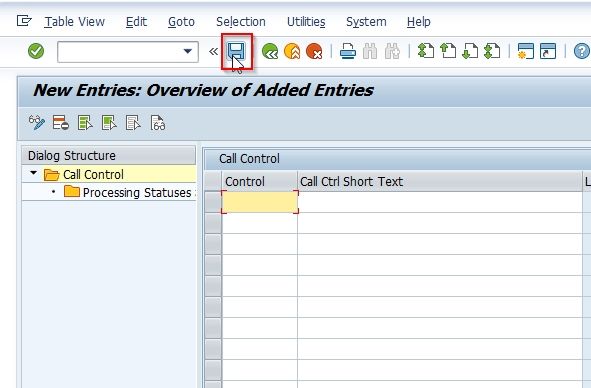Go to Previous Page icon
This screenshot has width=591, height=388.
point(448,51)
